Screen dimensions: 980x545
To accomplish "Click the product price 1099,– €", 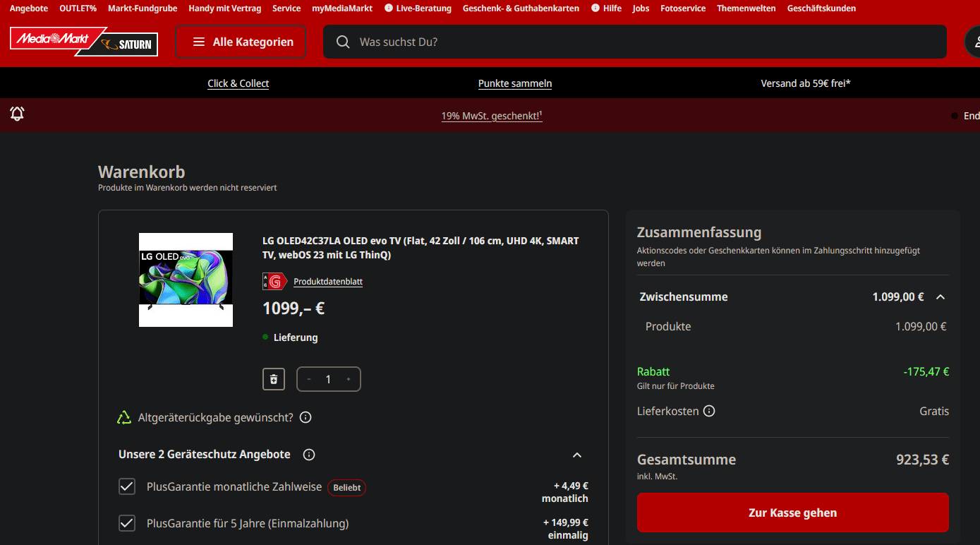I will (x=294, y=309).
